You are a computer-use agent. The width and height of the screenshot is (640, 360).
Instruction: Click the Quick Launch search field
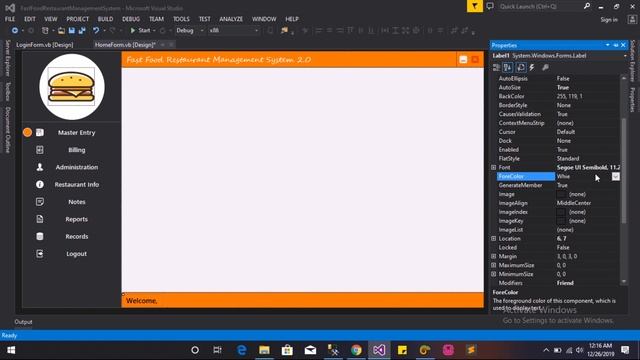click(540, 6)
